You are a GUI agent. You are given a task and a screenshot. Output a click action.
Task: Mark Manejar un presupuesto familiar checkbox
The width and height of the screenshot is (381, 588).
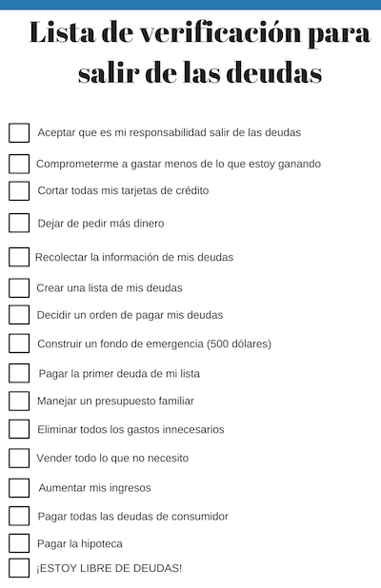[19, 401]
